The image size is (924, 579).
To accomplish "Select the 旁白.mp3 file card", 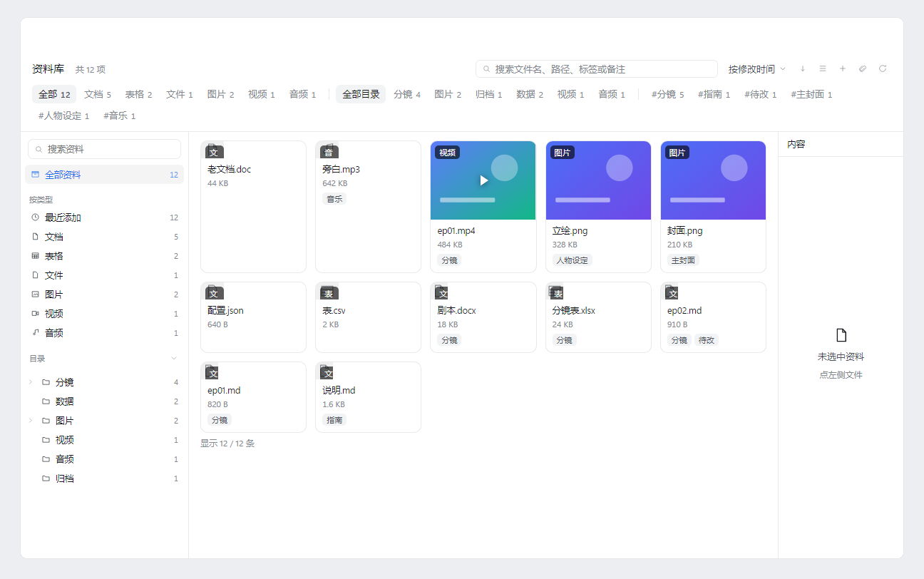I will (x=368, y=207).
